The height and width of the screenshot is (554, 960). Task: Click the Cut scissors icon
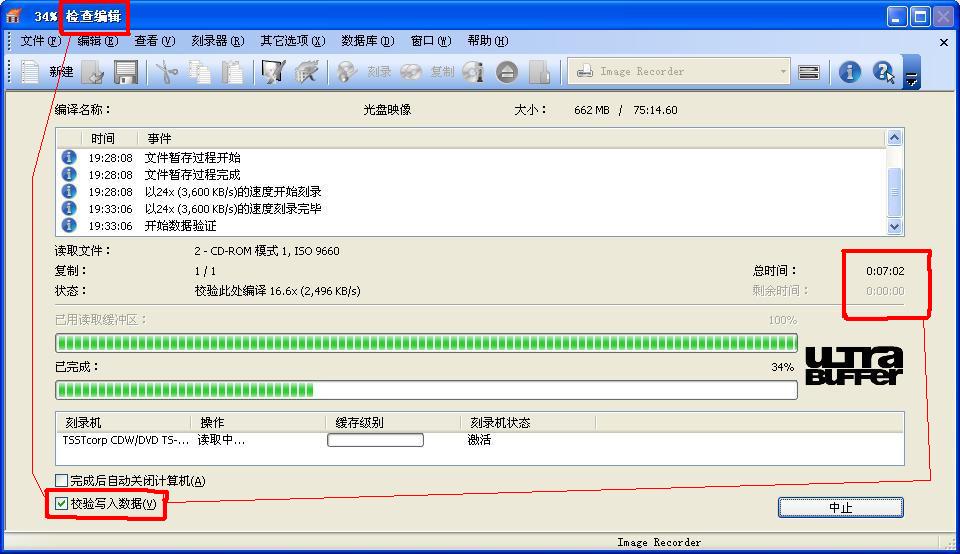click(x=166, y=72)
